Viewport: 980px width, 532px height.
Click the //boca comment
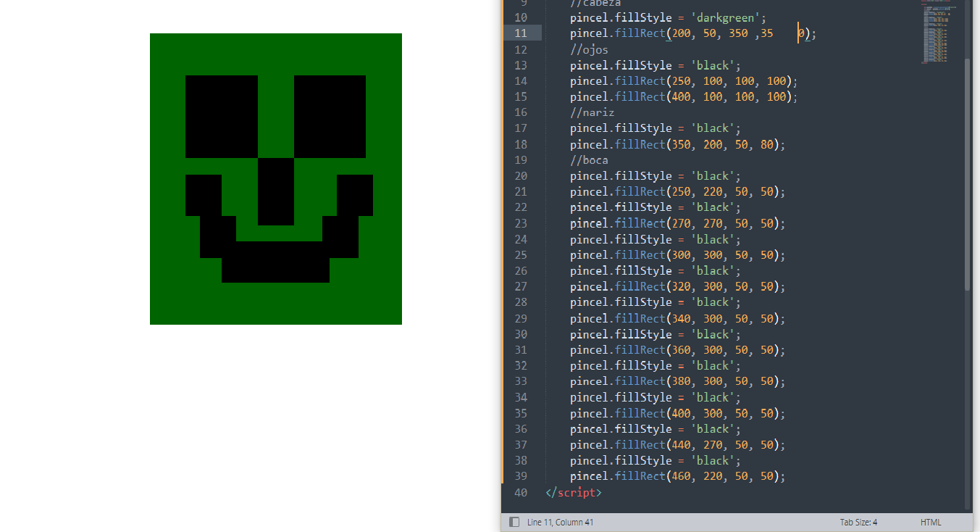pyautogui.click(x=589, y=160)
